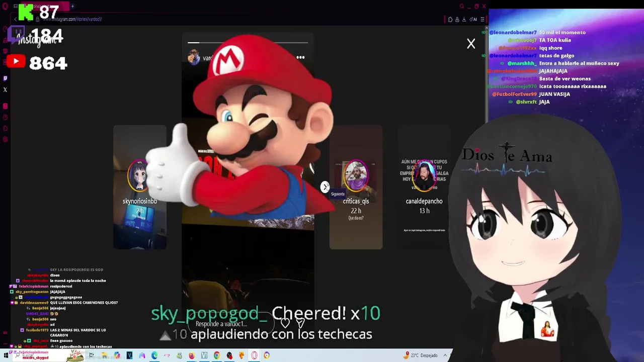Image resolution: width=644 pixels, height=362 pixels.
Task: Open Windows Start menu
Action: click(6, 355)
